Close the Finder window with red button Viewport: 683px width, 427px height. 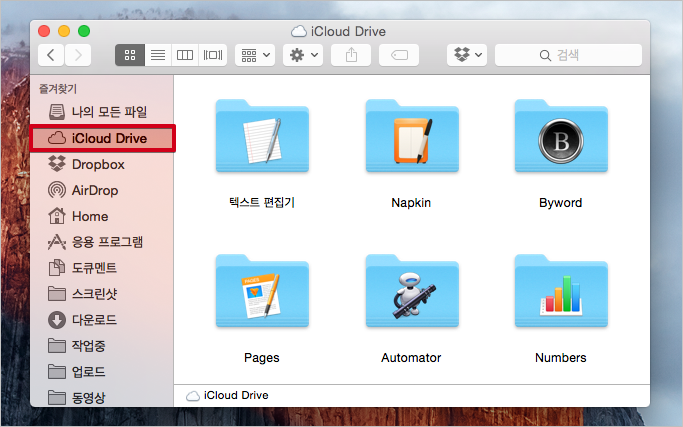44,31
